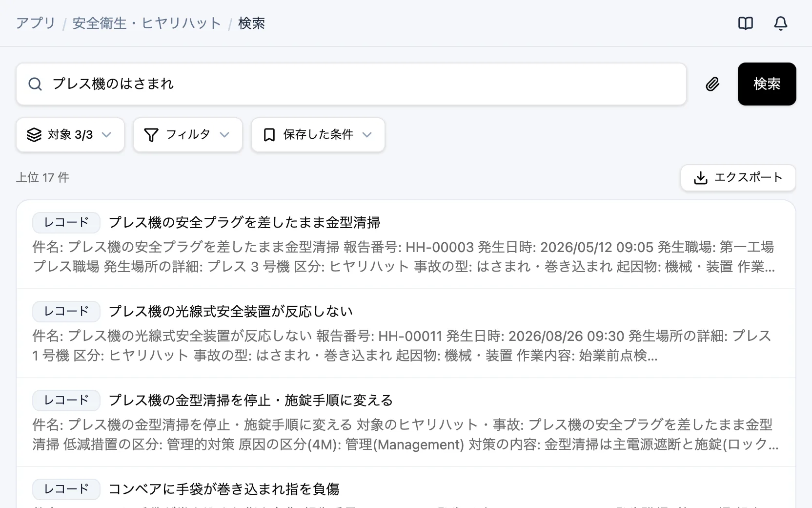Click snippet mentioning 報告番号: HH-00003

(x=404, y=257)
